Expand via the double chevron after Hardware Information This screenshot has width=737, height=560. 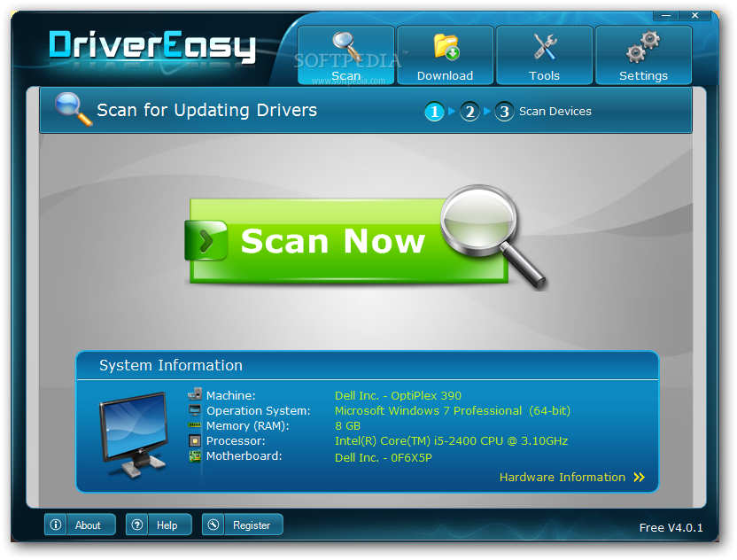[640, 478]
